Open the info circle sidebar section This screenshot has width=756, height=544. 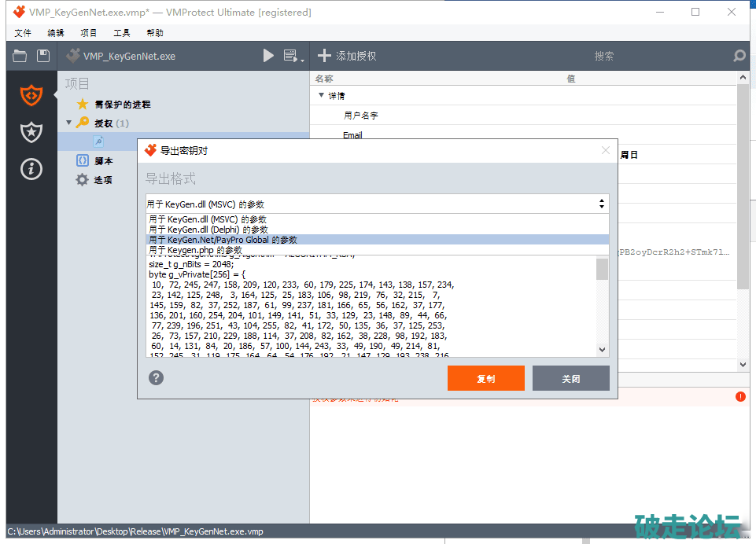[x=31, y=168]
